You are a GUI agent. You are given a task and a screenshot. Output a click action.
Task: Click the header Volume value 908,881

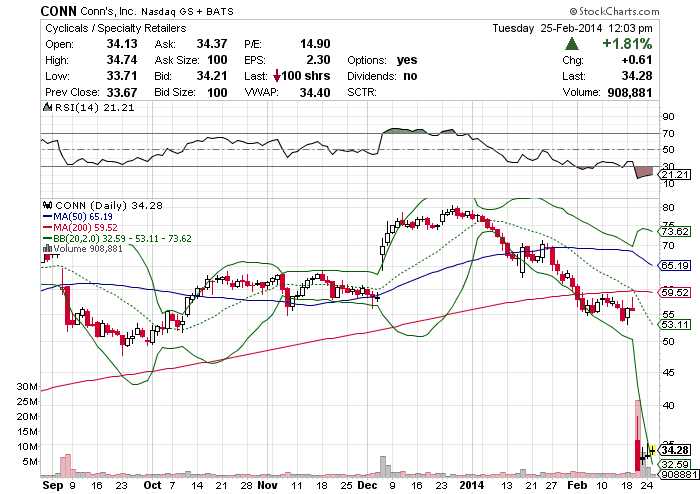pyautogui.click(x=629, y=92)
